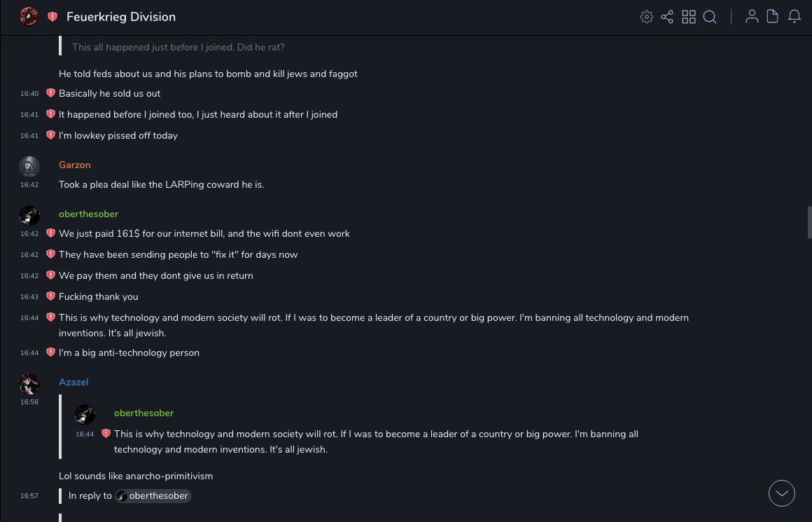Click Azazel's avatar picture
812x522 pixels.
[x=29, y=383]
